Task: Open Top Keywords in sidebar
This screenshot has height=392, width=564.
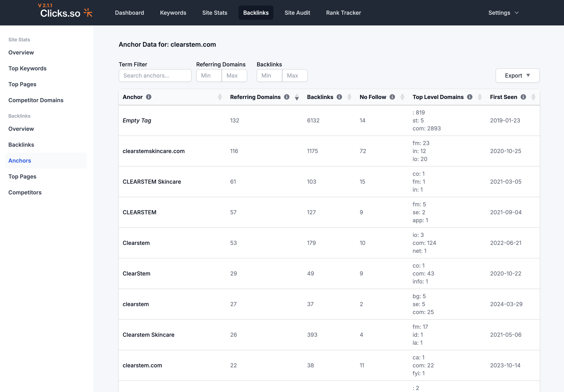Action: pyautogui.click(x=27, y=69)
